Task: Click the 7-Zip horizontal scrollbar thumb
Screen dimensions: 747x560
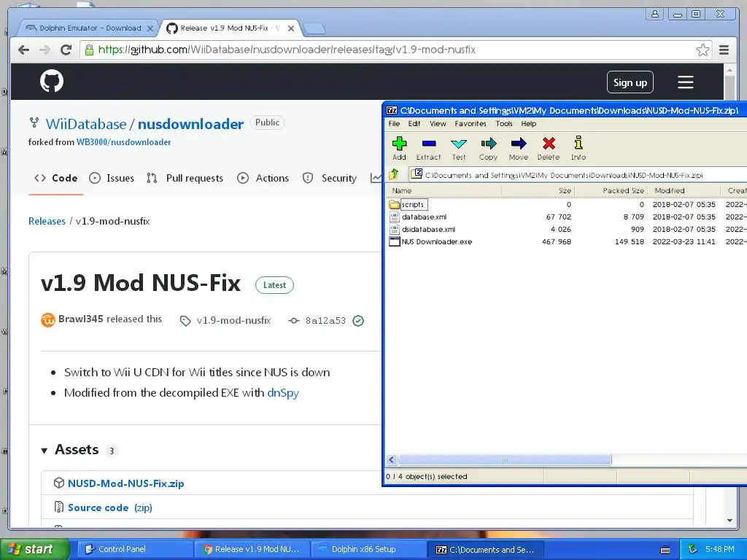Action: 505,460
